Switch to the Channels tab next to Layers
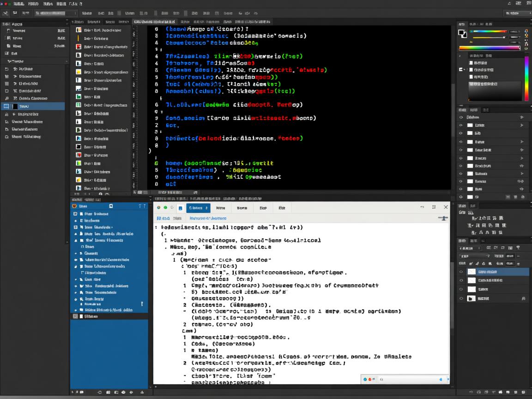The image size is (532, 399). [x=474, y=240]
